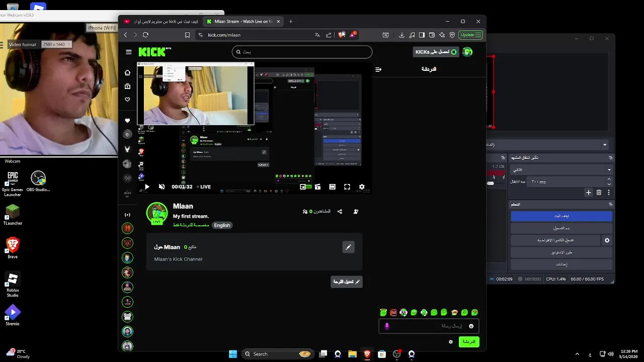The width and height of the screenshot is (644, 362).
Task: Collapse the chat panel arrow icon
Action: click(x=378, y=69)
